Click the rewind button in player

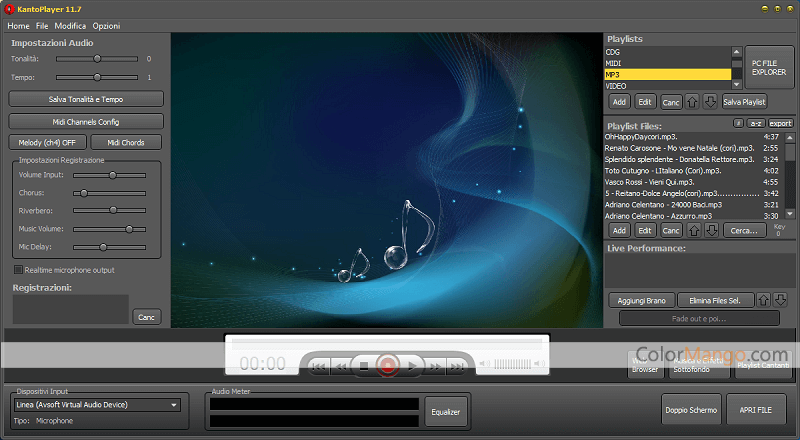click(x=341, y=366)
